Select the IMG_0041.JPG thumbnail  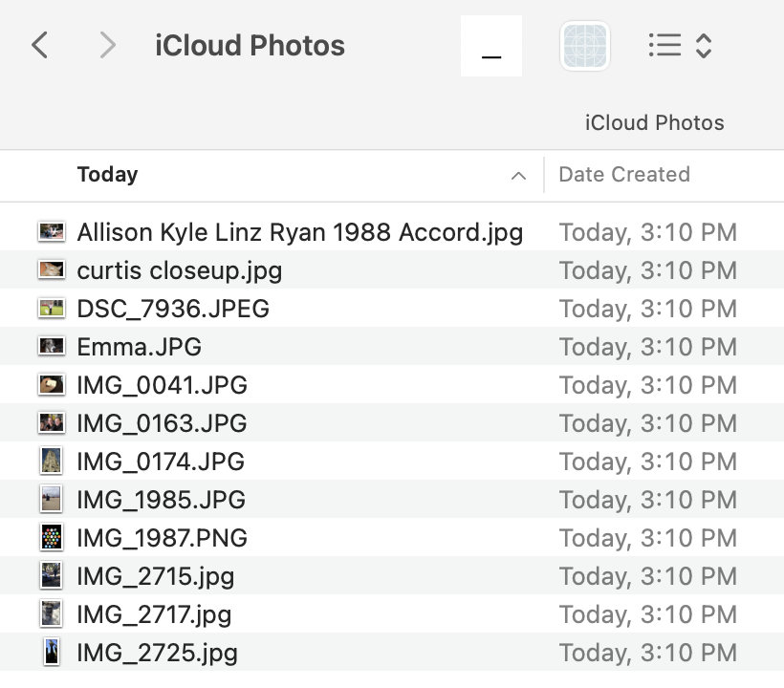pyautogui.click(x=52, y=385)
